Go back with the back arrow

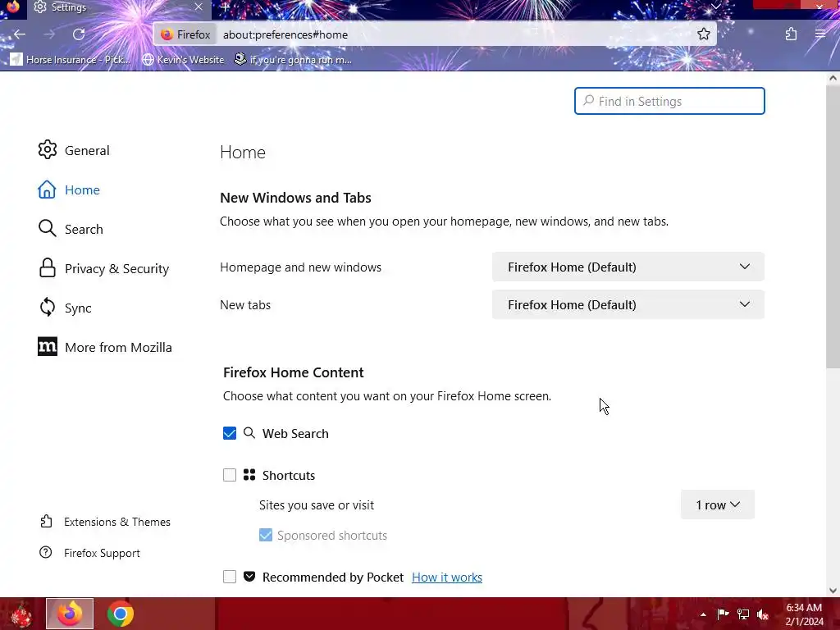pos(20,34)
